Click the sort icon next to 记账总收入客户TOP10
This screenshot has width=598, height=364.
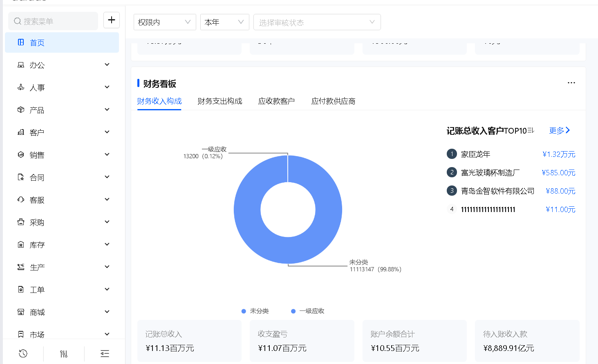coord(531,130)
